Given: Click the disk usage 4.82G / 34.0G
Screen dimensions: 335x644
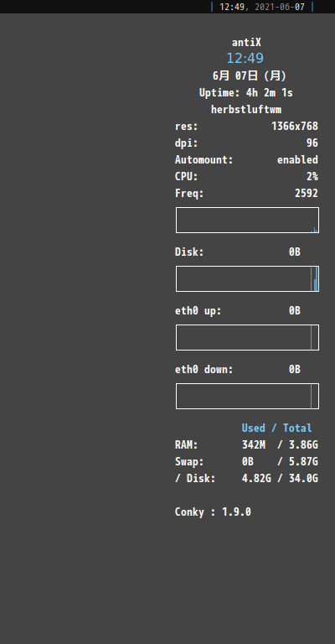Looking at the screenshot, I should [280, 479].
